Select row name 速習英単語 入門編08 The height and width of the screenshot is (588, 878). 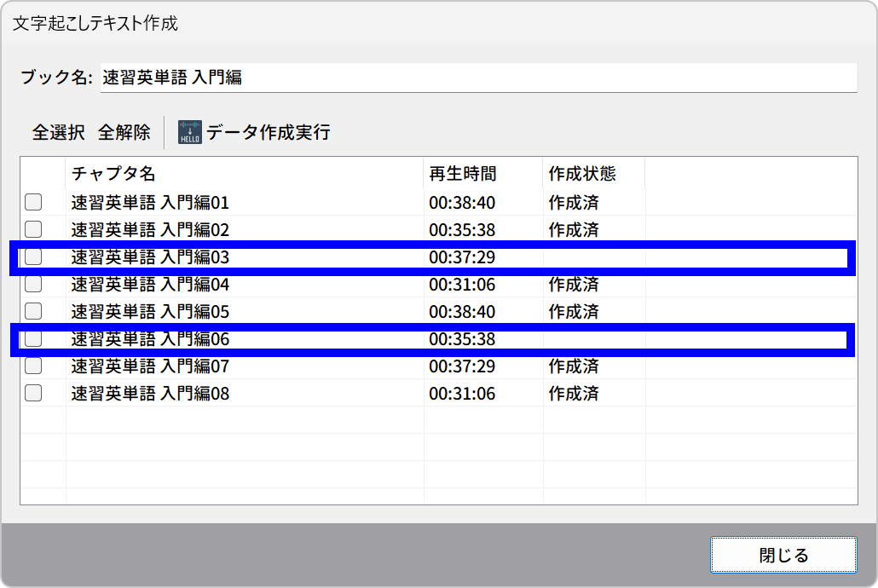[x=150, y=394]
